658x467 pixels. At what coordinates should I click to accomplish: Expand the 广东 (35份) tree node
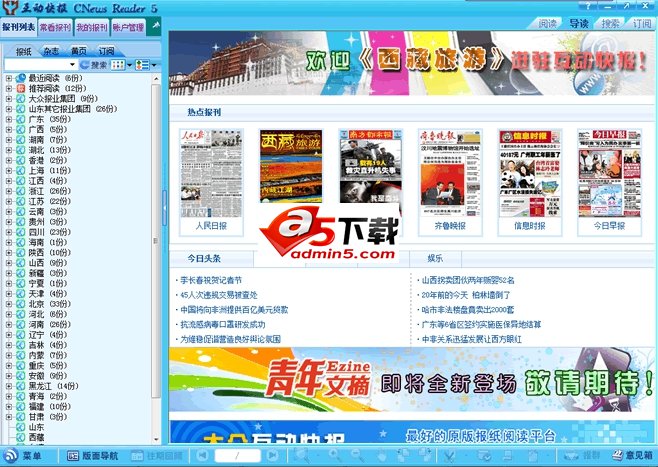(9, 119)
